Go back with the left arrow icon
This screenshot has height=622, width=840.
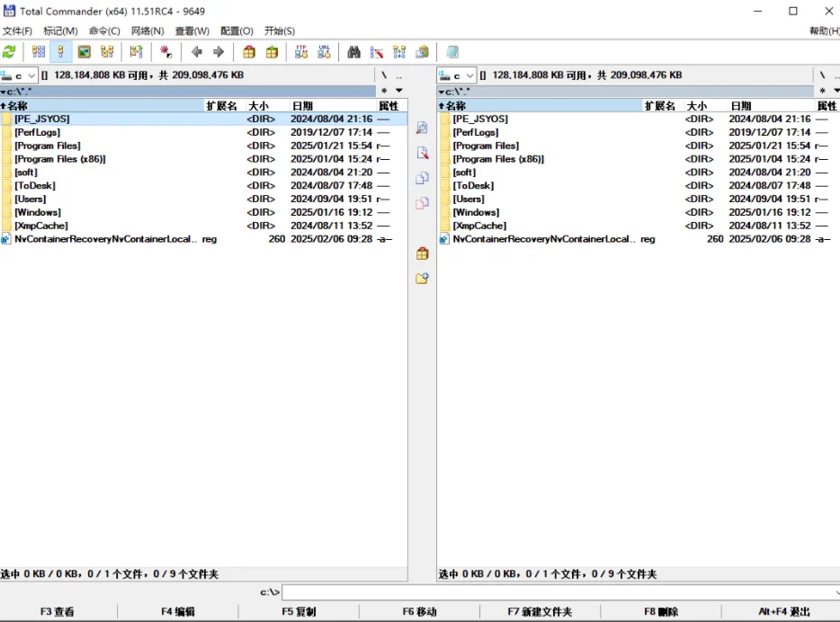pos(197,52)
